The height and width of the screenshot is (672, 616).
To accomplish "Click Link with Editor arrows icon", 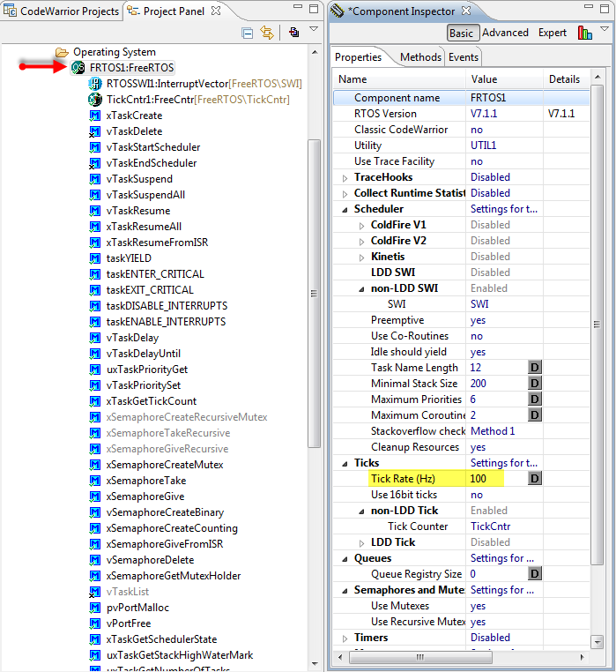I will (267, 33).
